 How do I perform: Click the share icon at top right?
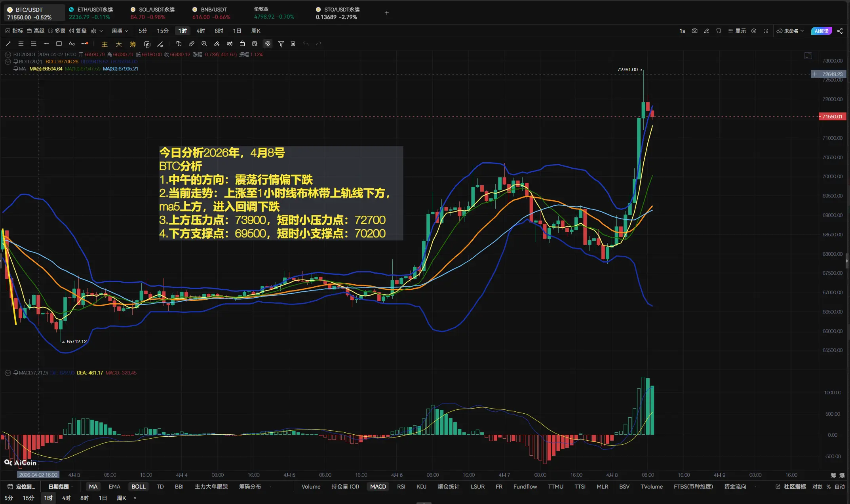tap(840, 31)
